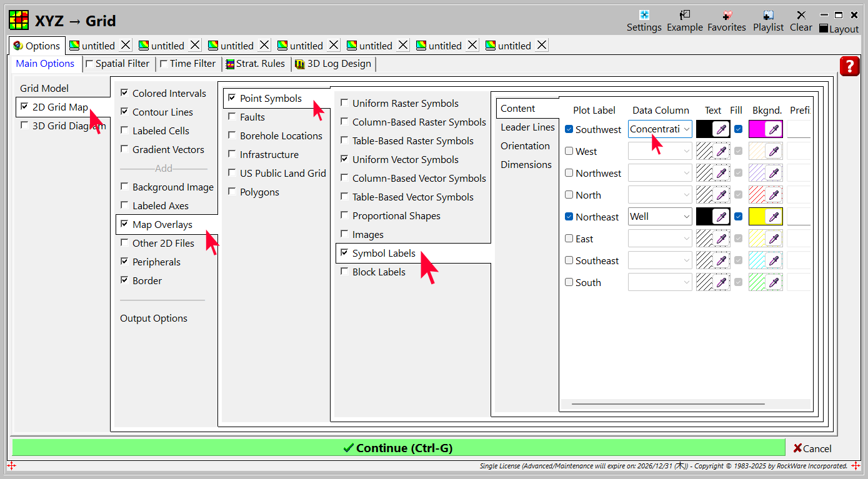Click eyedropper for Southwest text color
The image size is (868, 479).
click(x=721, y=129)
